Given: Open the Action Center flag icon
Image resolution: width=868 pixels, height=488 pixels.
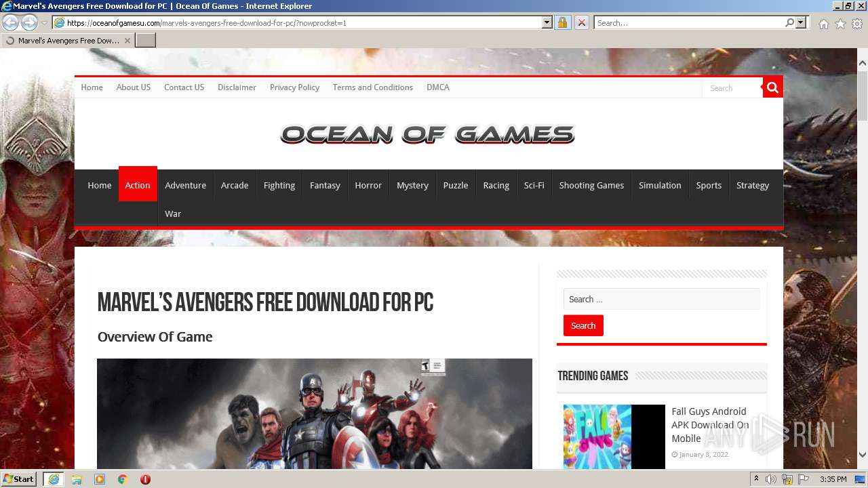Looking at the screenshot, I should point(804,479).
